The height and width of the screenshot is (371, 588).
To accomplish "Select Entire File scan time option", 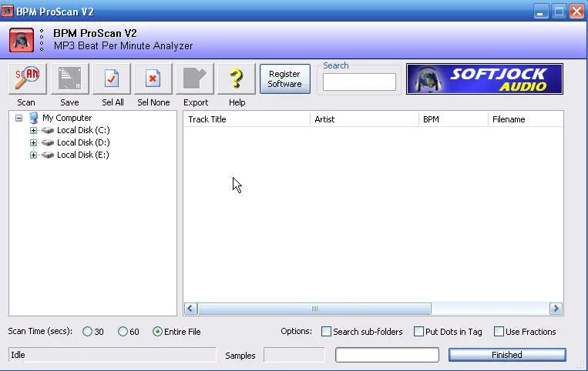I will point(157,332).
